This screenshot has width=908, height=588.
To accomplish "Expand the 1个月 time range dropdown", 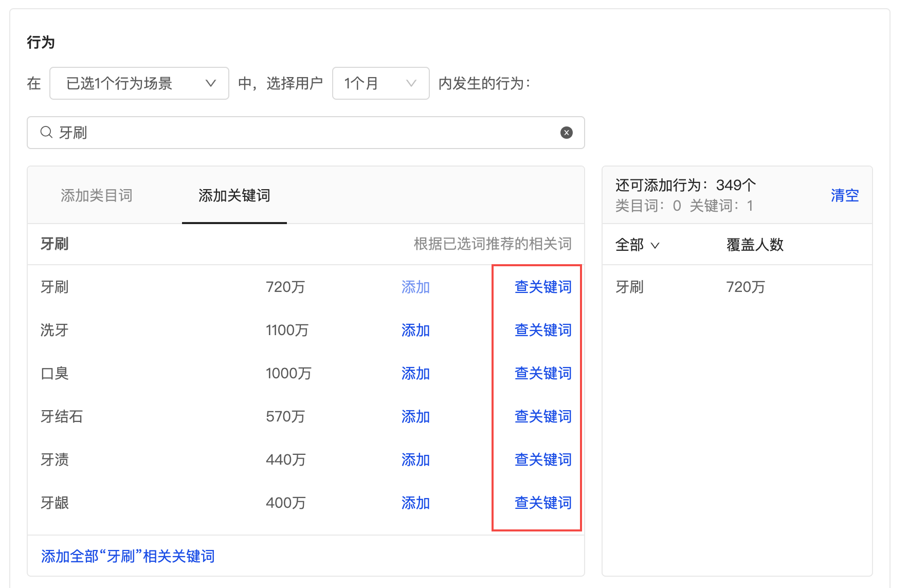I will point(380,83).
